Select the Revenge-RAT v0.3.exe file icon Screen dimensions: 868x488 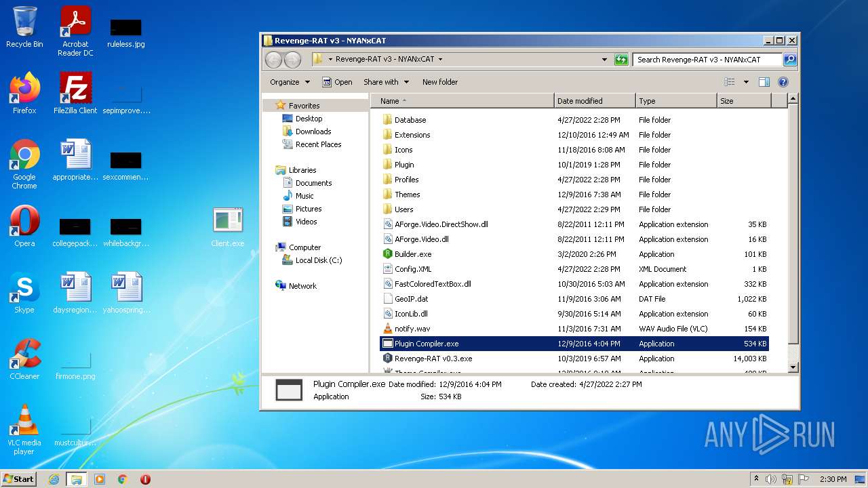[x=387, y=359]
